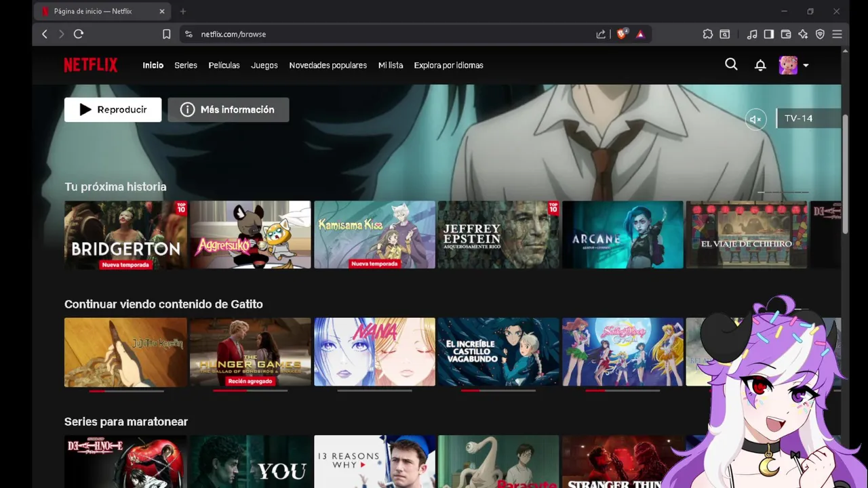Reload the page with refresh icon
868x488 pixels.
tap(79, 34)
